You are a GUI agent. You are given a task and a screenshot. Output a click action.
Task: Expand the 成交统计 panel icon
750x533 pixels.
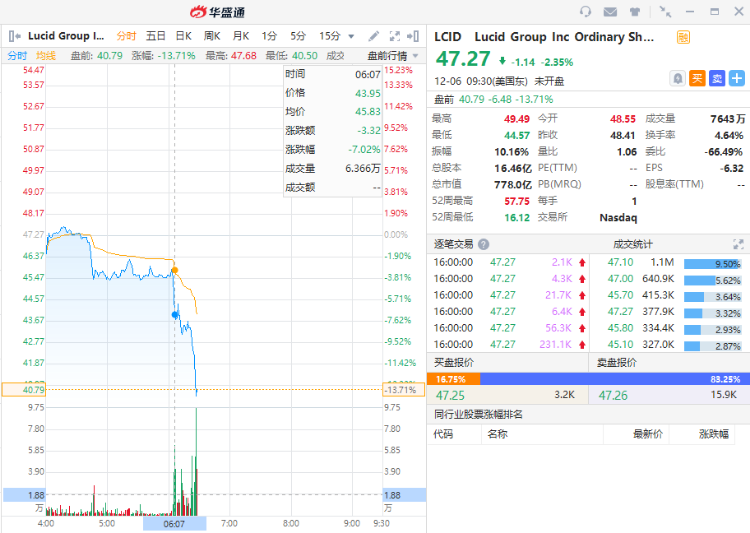coord(738,244)
